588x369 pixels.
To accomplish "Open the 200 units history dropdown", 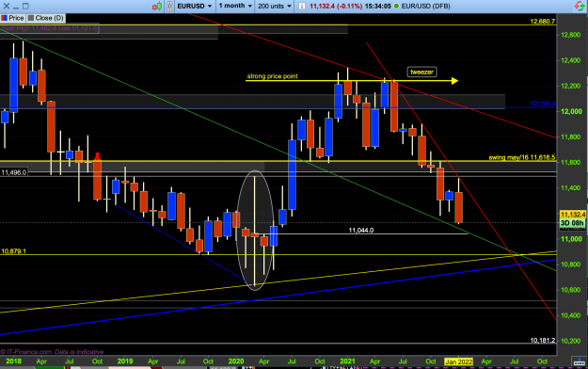I will coord(275,6).
